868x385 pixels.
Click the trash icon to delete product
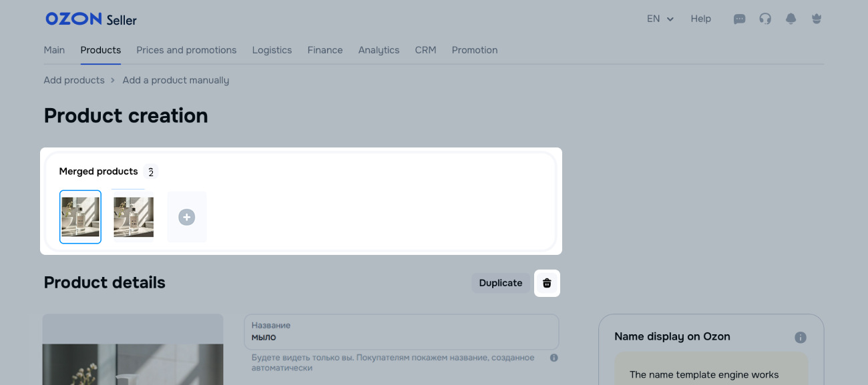click(547, 283)
